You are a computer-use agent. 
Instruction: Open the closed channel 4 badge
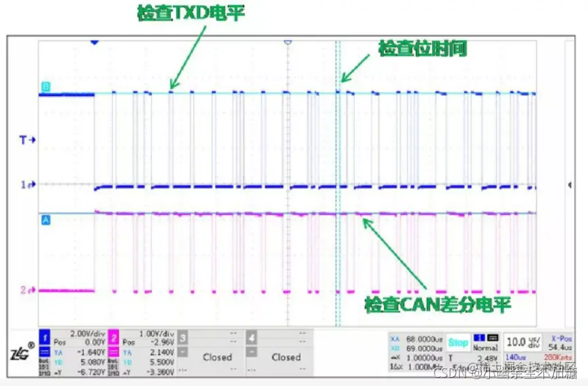point(251,338)
